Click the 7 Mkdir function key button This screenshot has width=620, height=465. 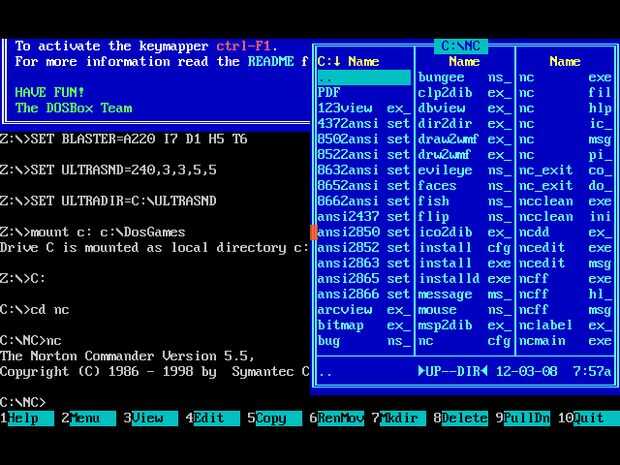399,418
